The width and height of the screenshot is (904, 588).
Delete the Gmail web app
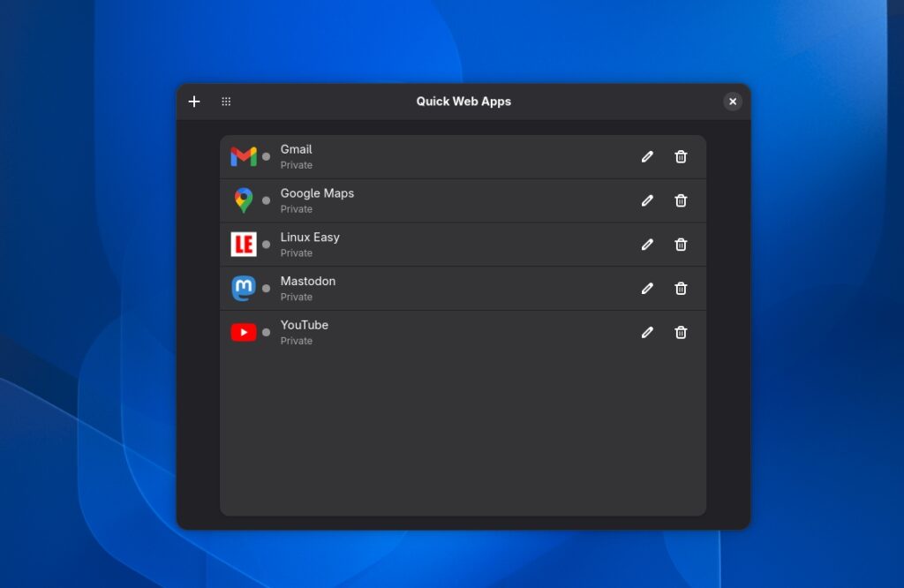click(681, 157)
